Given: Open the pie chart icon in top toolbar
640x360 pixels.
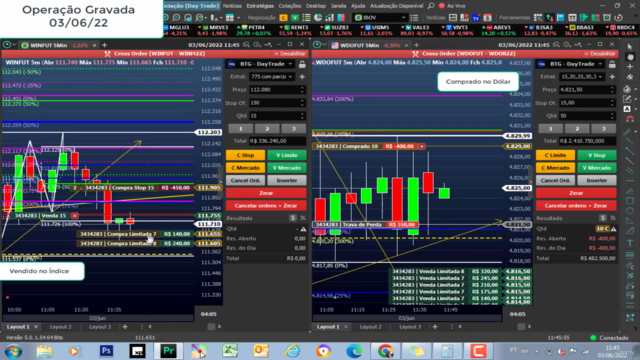Looking at the screenshot, I should (x=318, y=18).
